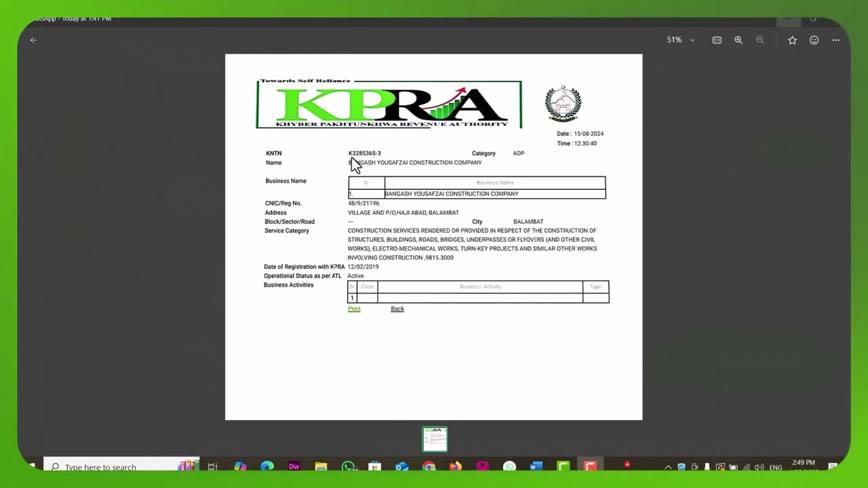
Task: Open Google Chrome from the taskbar
Action: coord(429,467)
